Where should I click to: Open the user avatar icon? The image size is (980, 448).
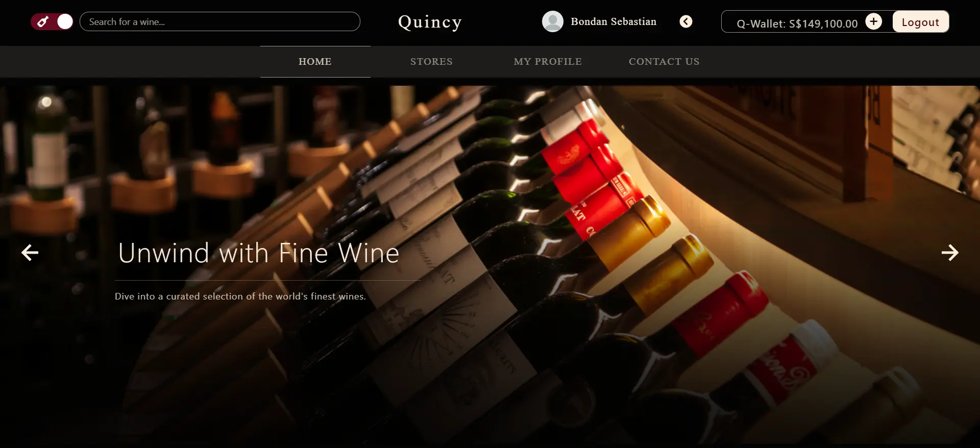point(553,21)
